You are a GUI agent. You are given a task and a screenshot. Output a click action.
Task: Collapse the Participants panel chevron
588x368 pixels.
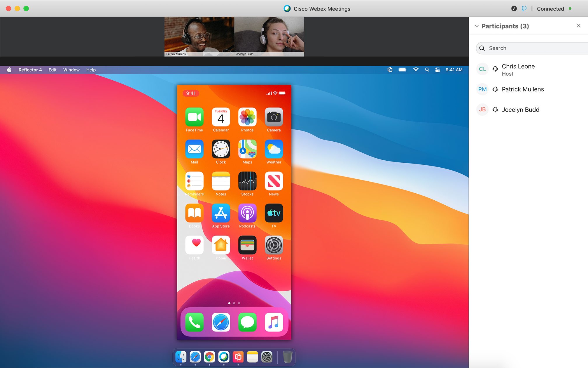point(477,26)
